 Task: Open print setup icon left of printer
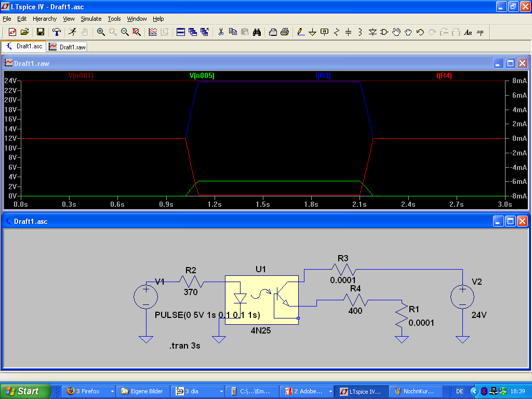click(273, 32)
